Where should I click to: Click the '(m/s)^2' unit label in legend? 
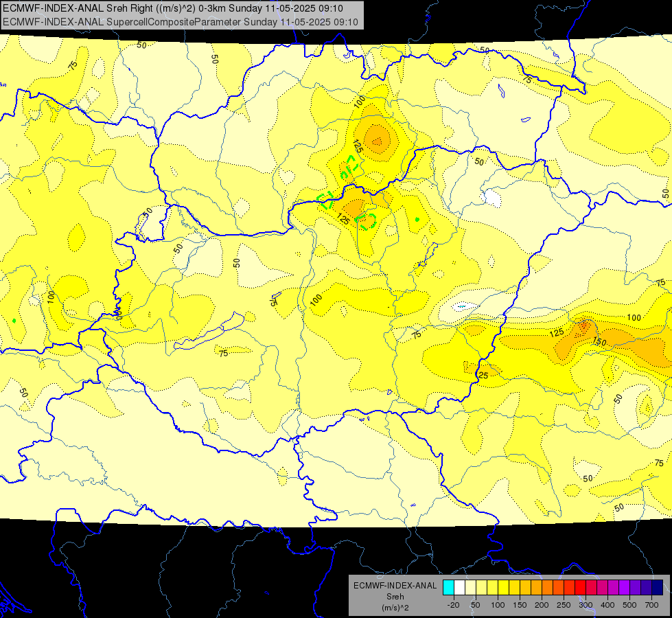tap(395, 608)
